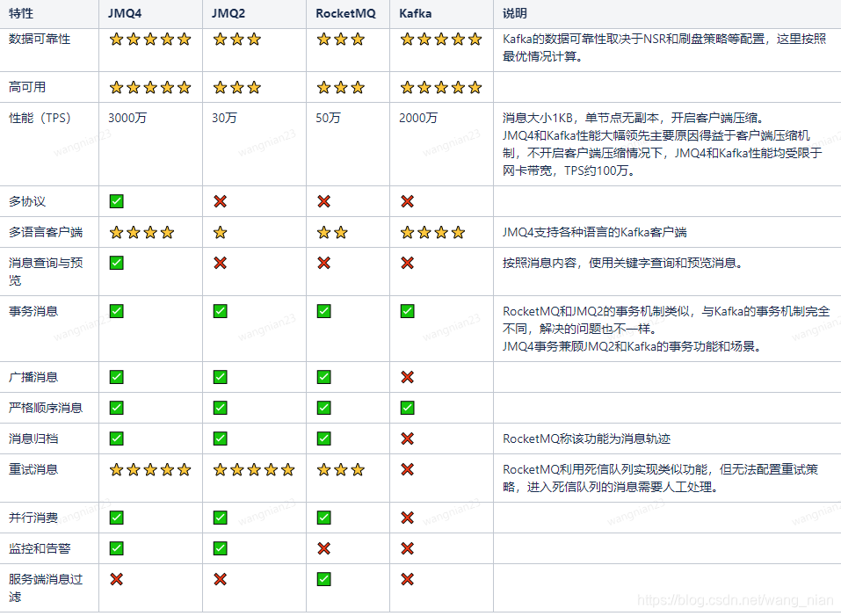Select the 特性 column header
This screenshot has width=841, height=616.
pyautogui.click(x=21, y=13)
